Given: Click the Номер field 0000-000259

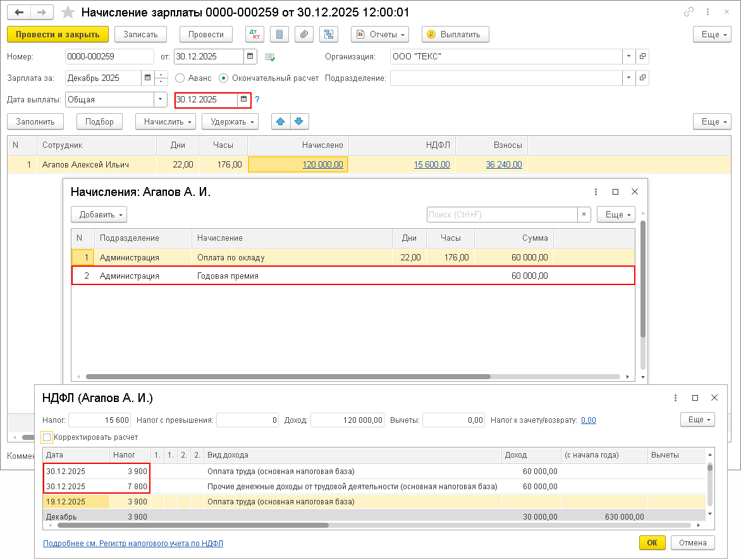Looking at the screenshot, I should coord(109,56).
